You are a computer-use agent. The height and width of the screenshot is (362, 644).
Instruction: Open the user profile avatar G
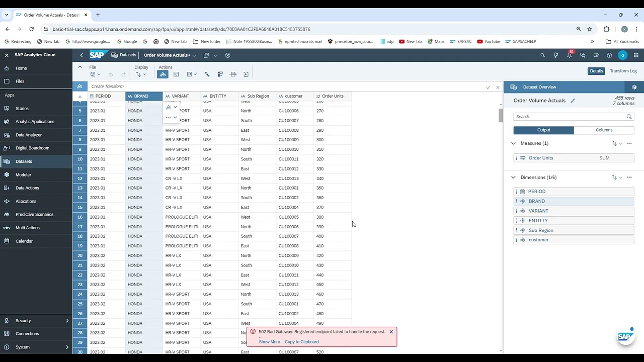[623, 55]
